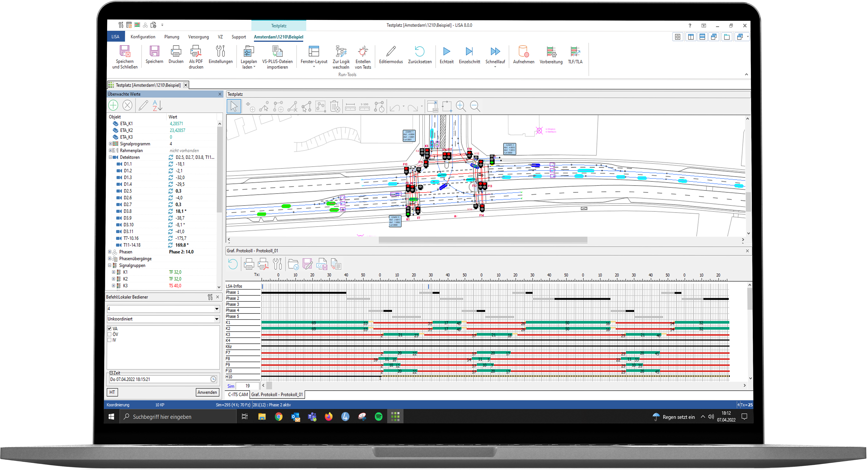868x470 pixels.
Task: Click Erstellen von Tests icon
Action: (363, 51)
